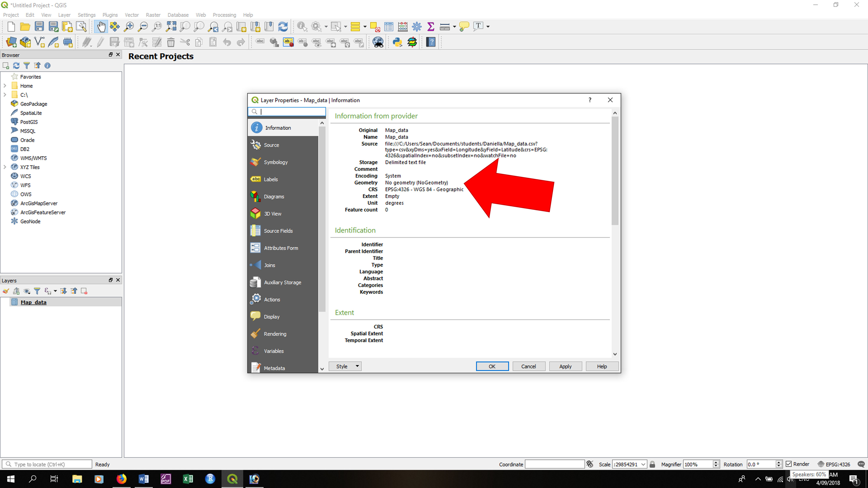868x488 pixels.
Task: Open the Identify Features dropdown arrow
Action: [x=326, y=27]
